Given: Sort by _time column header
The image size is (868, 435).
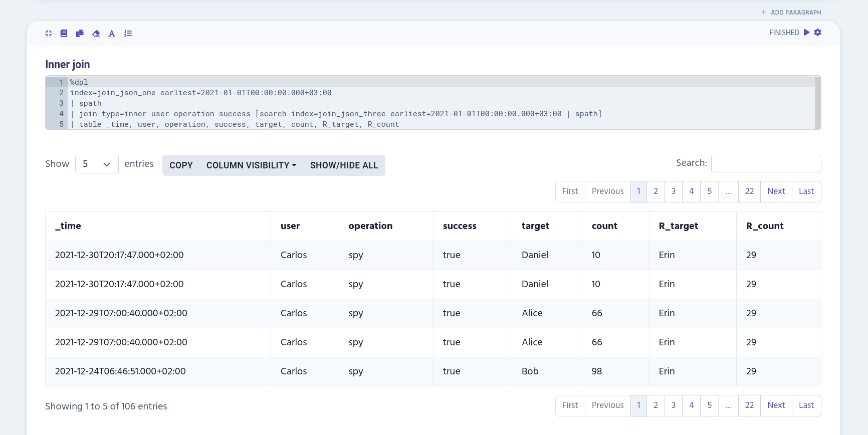Looking at the screenshot, I should tap(158, 226).
